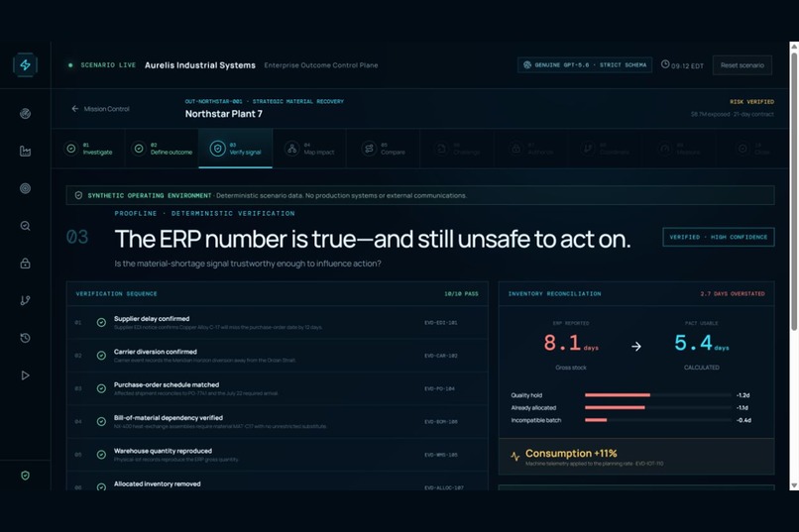Click the 5.4 days calculated value
799x532 pixels.
coord(702,343)
